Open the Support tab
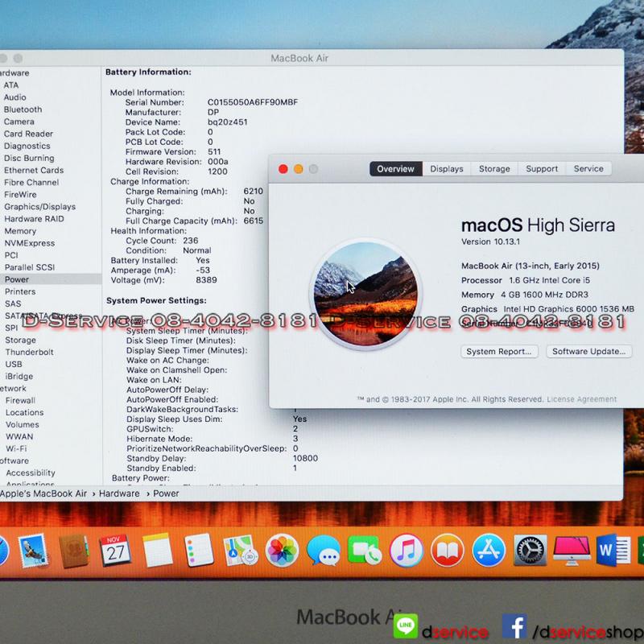Screen dimensions: 644x644 pos(542,169)
